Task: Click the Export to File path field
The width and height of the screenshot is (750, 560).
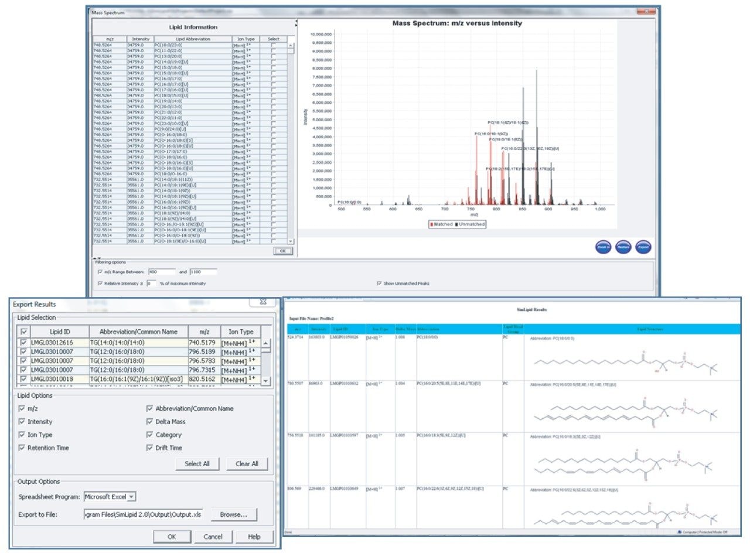Action: (144, 515)
